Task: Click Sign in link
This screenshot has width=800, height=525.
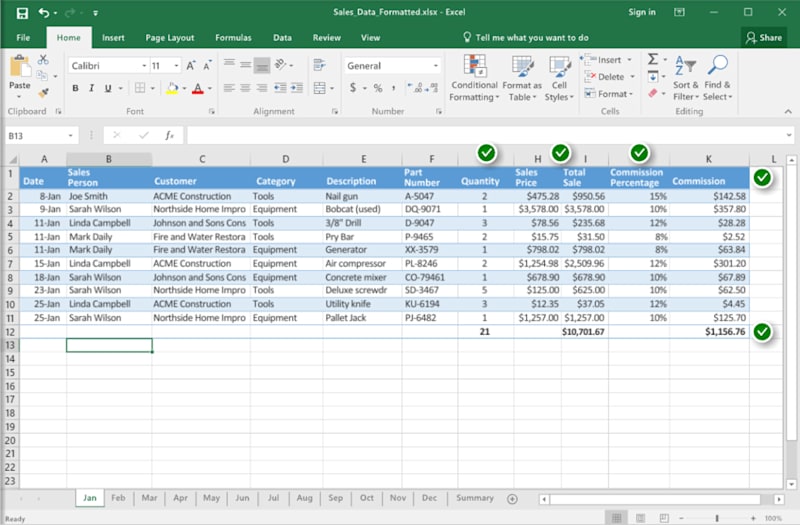Action: coord(642,12)
